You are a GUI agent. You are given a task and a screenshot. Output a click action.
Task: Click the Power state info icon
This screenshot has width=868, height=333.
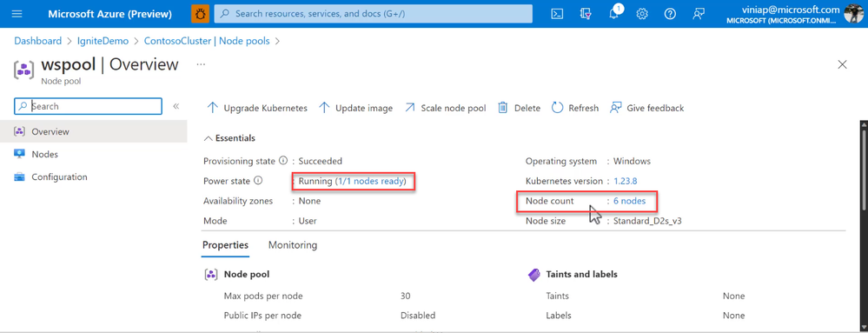tap(257, 181)
